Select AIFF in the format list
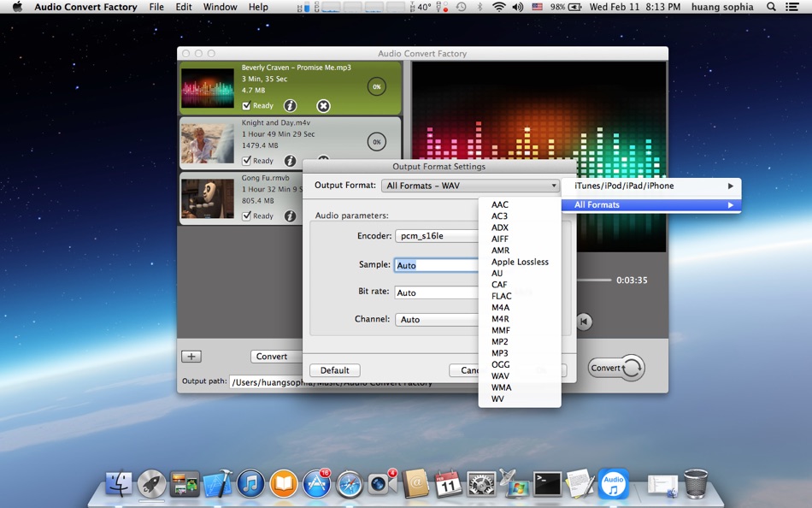This screenshot has width=812, height=508. [x=520, y=239]
